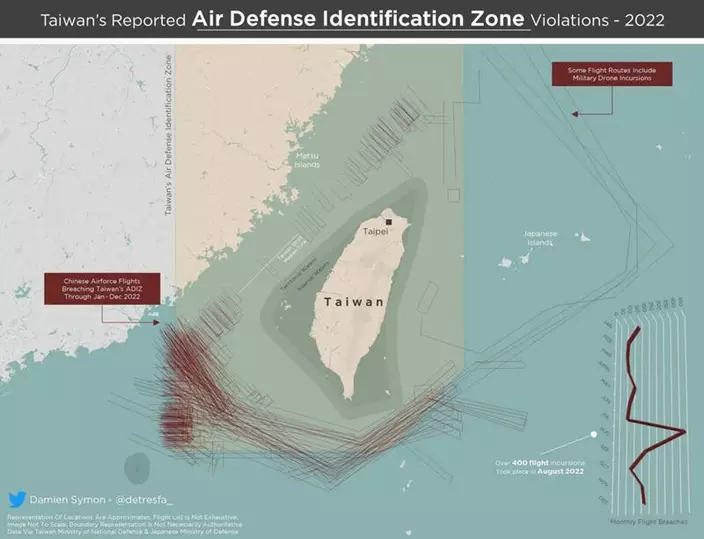The image size is (704, 539).
Task: Click the Taipei black square marker
Action: [387, 221]
